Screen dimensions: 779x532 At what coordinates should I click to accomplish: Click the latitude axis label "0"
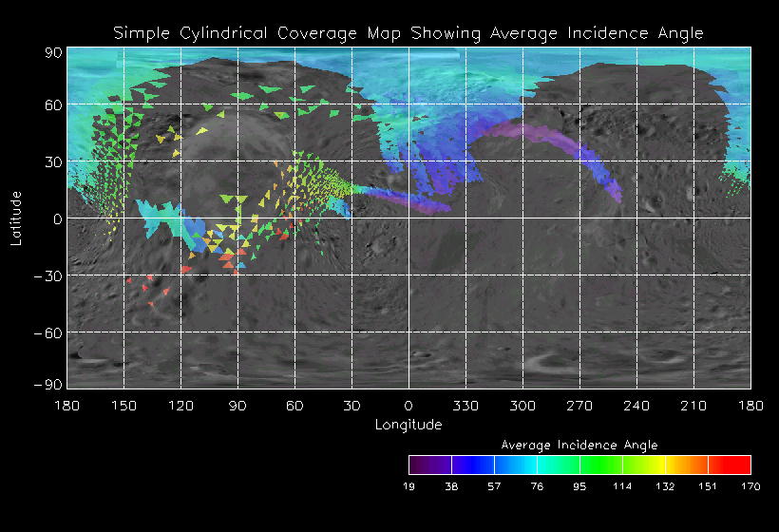tap(58, 219)
